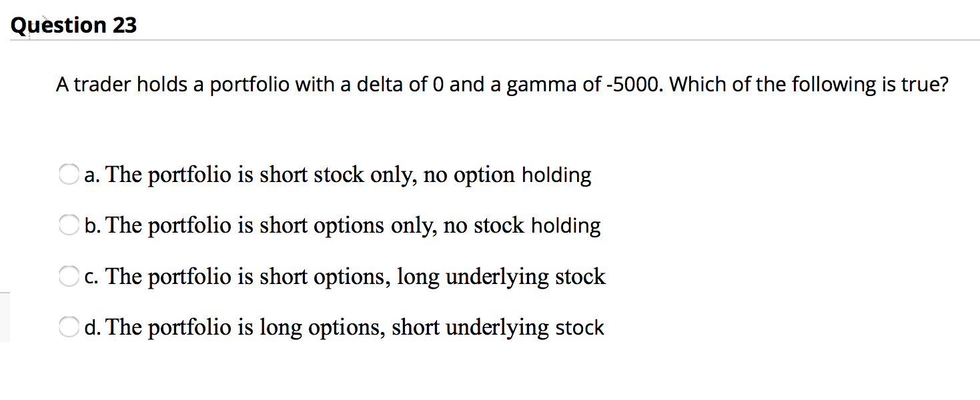Click the 'd.' letter label

point(93,327)
